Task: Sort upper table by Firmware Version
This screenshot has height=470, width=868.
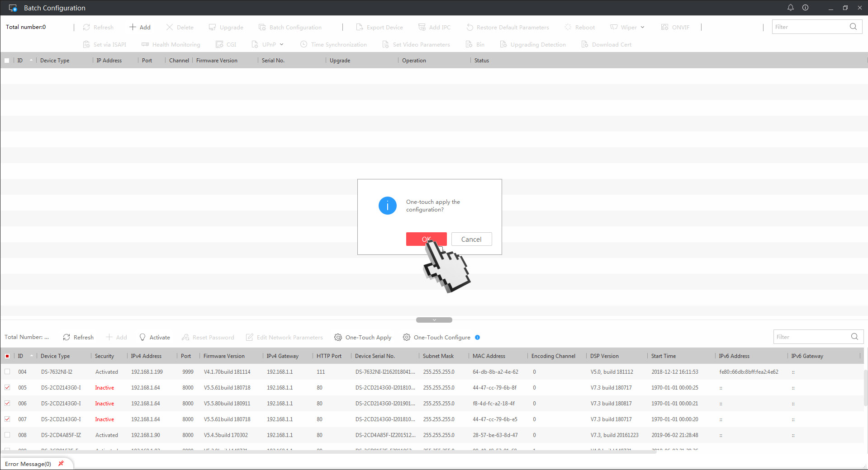Action: click(x=217, y=61)
